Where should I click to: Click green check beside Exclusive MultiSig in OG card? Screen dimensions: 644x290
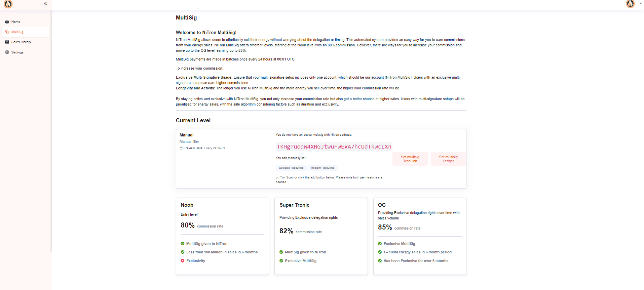(380, 244)
